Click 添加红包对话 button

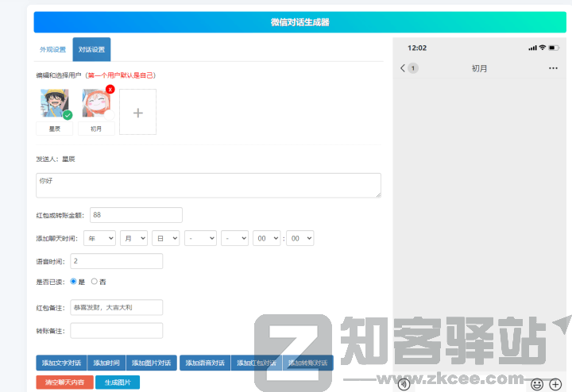point(257,363)
